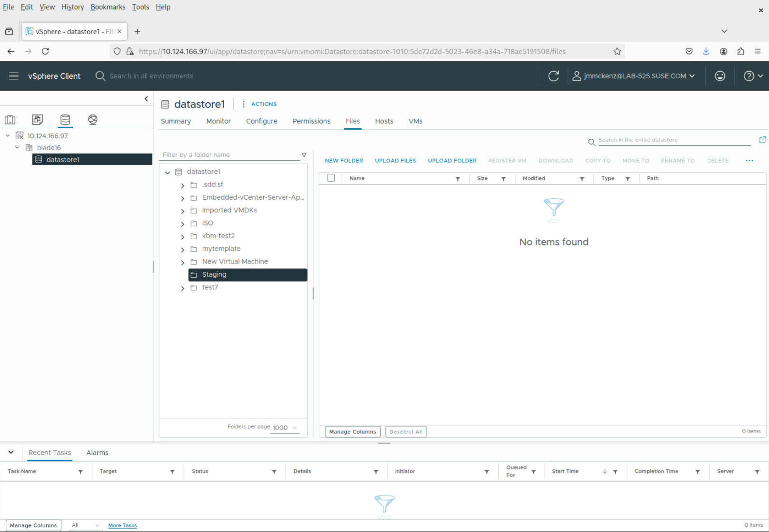Open the Folders per page dropdown
This screenshot has width=769, height=532.
285,427
